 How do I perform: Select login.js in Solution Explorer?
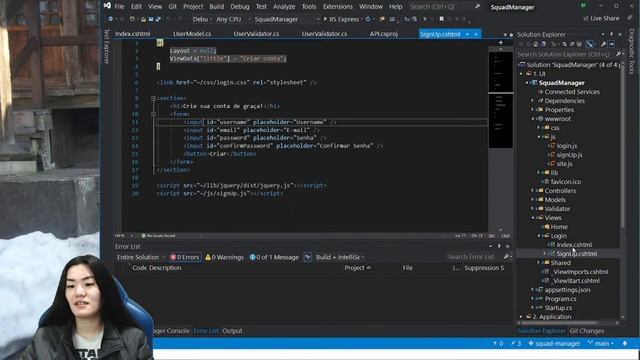tap(567, 146)
